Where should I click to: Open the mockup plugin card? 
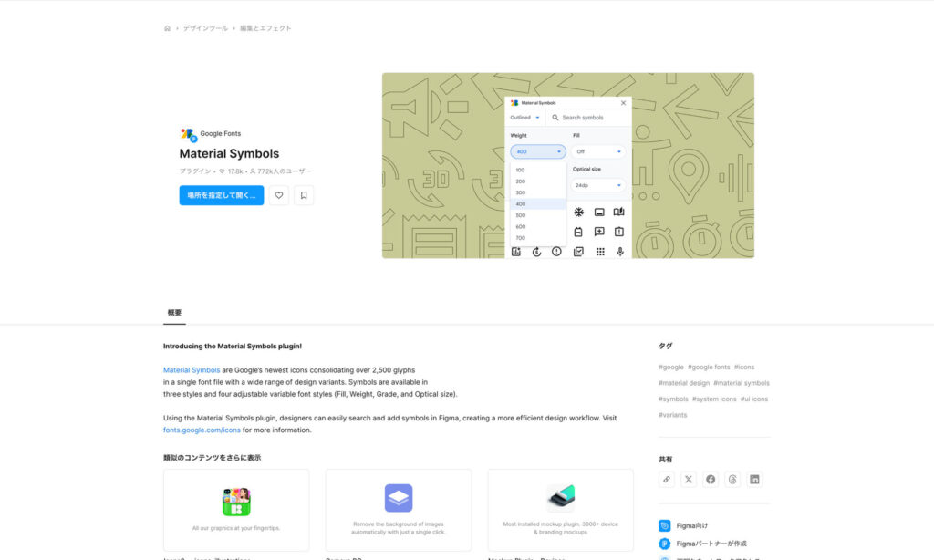pyautogui.click(x=561, y=510)
